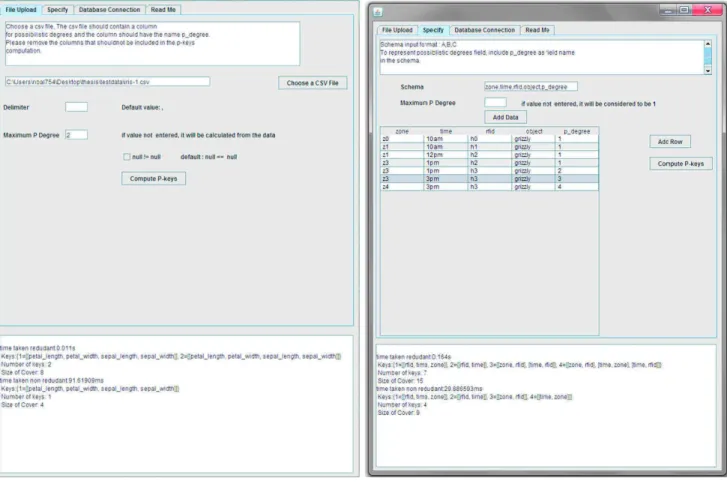Viewport: 727px width, 493px height.
Task: Click the Delimiter input field
Action: (x=77, y=107)
